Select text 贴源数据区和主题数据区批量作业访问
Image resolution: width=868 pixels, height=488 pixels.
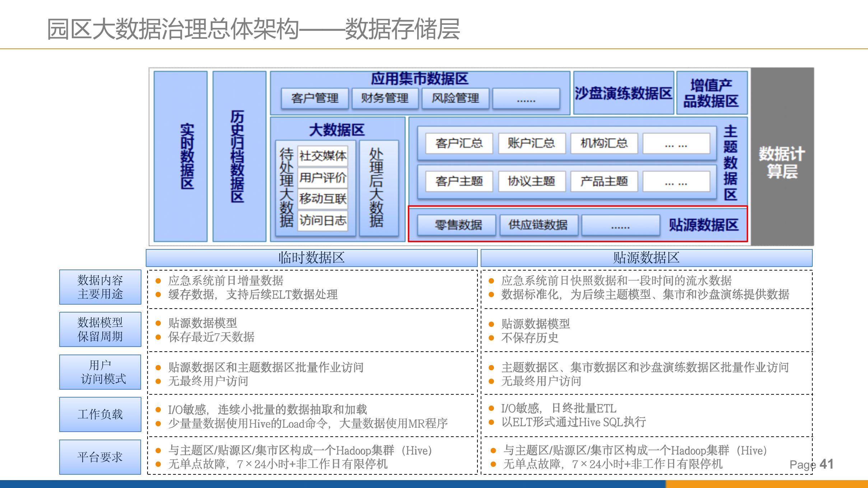266,367
